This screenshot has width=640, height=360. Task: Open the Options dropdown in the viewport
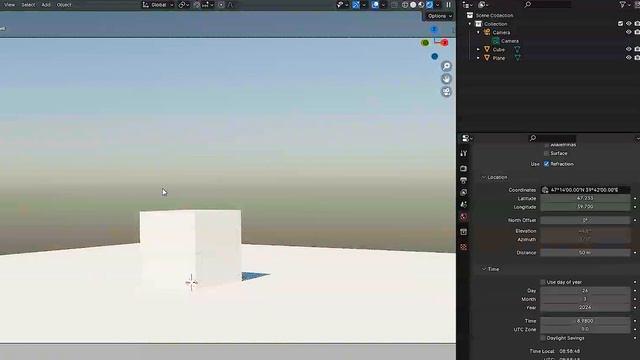click(439, 16)
